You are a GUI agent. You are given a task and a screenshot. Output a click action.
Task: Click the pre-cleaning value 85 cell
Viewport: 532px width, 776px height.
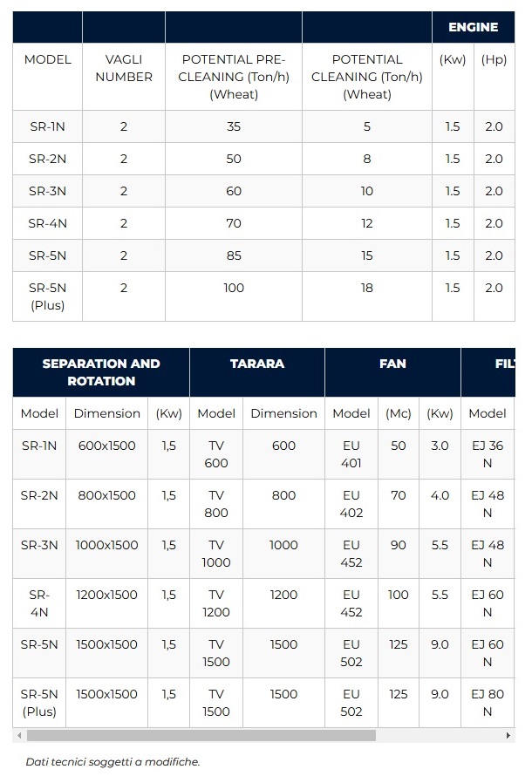pyautogui.click(x=234, y=255)
